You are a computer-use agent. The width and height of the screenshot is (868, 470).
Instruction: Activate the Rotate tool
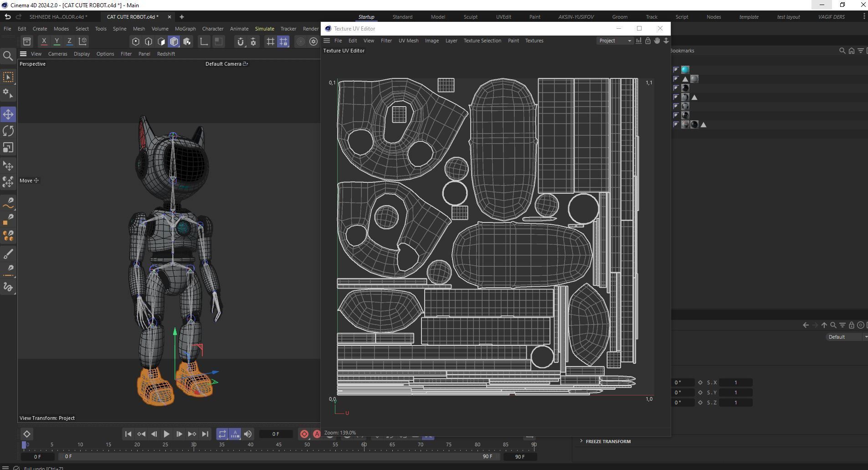coord(8,131)
